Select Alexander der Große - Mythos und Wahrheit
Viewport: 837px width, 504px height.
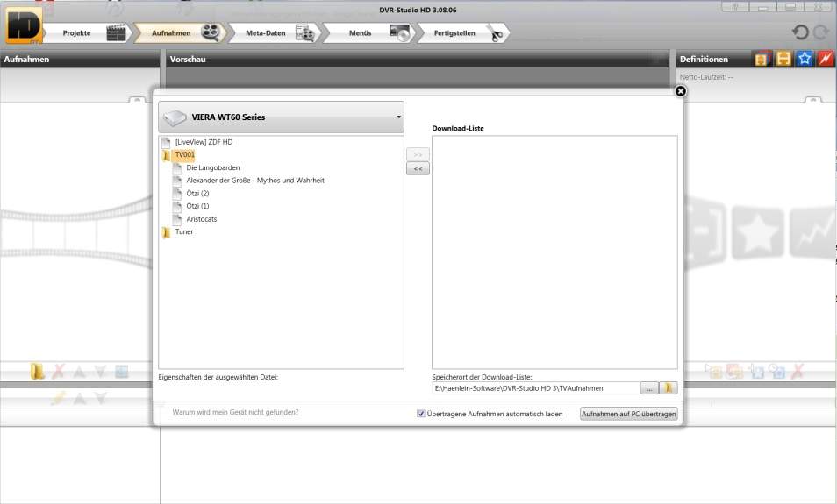(255, 181)
